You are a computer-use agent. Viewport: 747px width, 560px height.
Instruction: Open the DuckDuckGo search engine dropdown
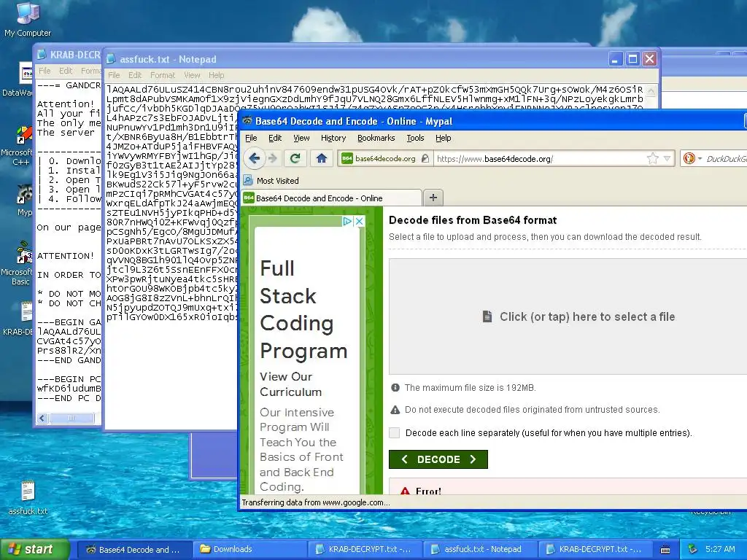(x=692, y=158)
